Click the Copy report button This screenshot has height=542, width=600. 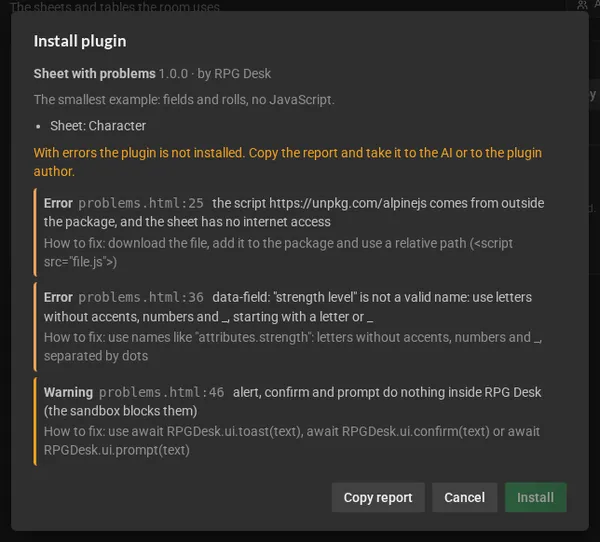[x=378, y=497]
